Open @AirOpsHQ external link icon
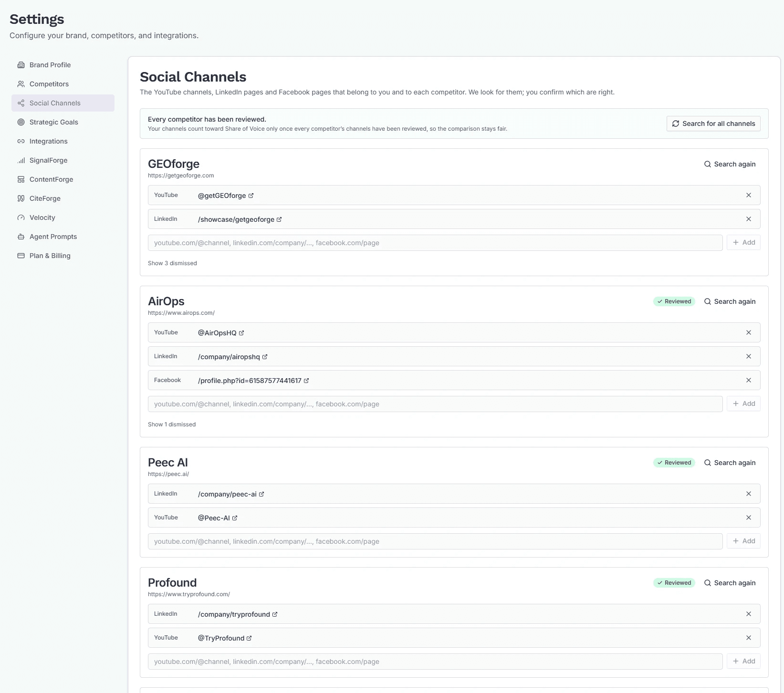 (241, 333)
